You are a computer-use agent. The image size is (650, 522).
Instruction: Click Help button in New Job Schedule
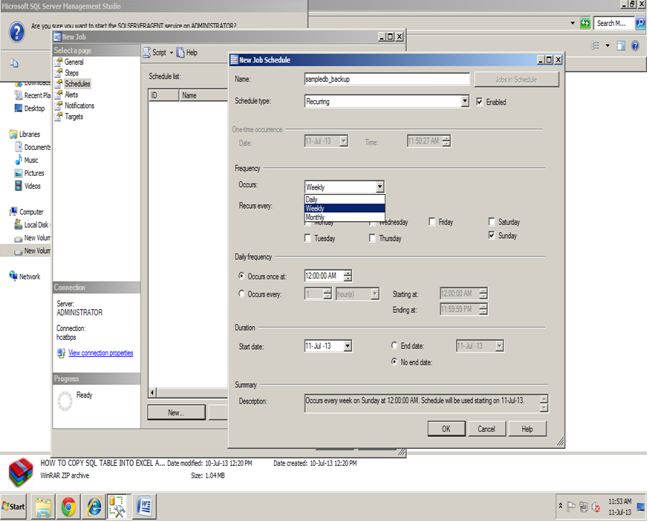click(x=527, y=429)
